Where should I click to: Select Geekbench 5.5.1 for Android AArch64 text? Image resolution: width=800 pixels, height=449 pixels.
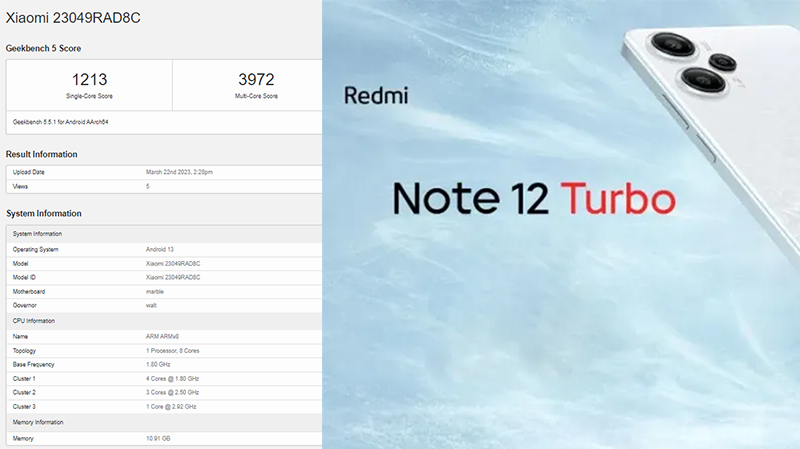click(60, 122)
